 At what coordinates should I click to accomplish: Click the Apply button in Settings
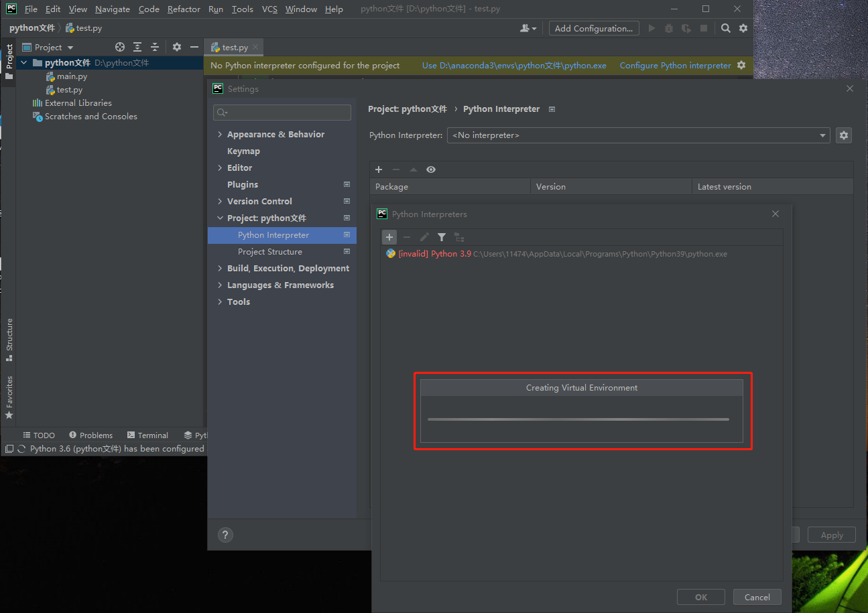(832, 535)
